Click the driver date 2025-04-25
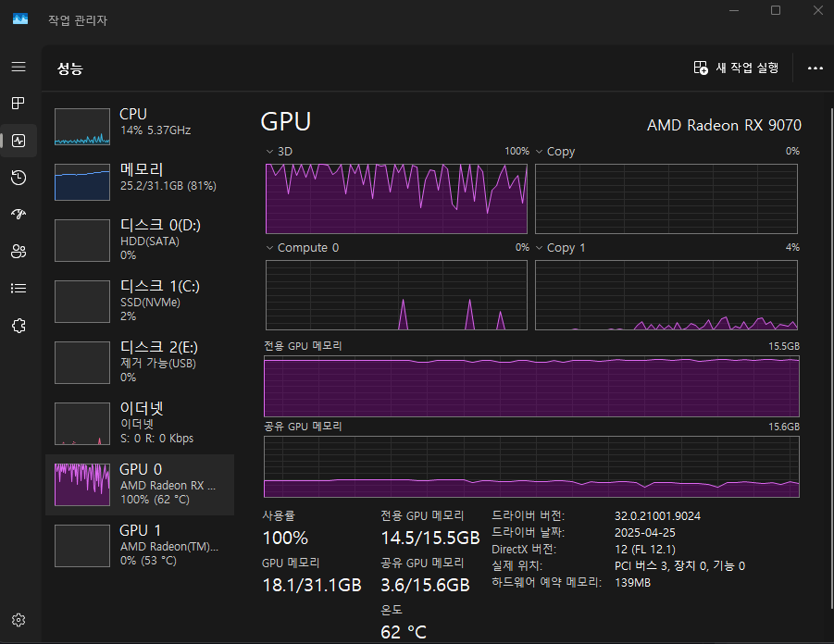Screen dimensions: 834x644 644,532
